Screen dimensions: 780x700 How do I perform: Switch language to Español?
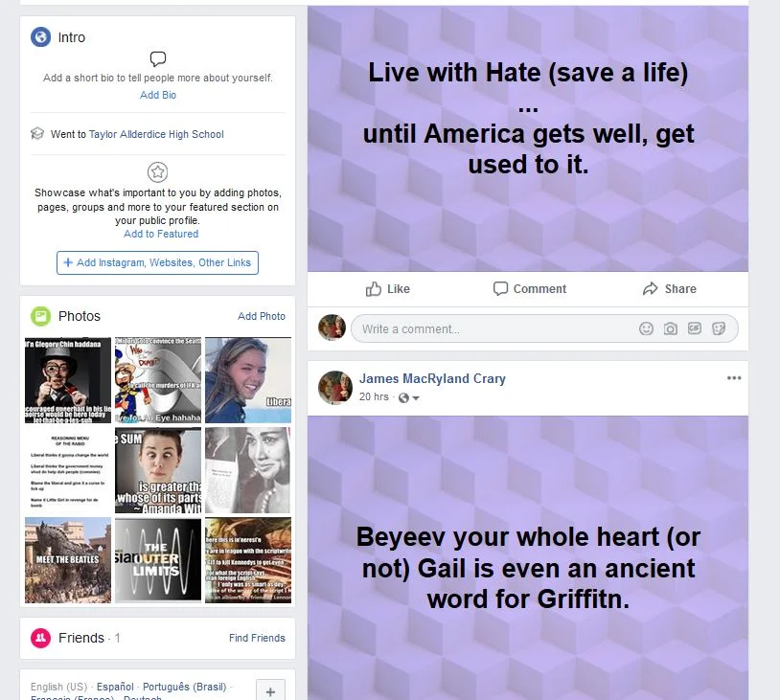pos(115,687)
